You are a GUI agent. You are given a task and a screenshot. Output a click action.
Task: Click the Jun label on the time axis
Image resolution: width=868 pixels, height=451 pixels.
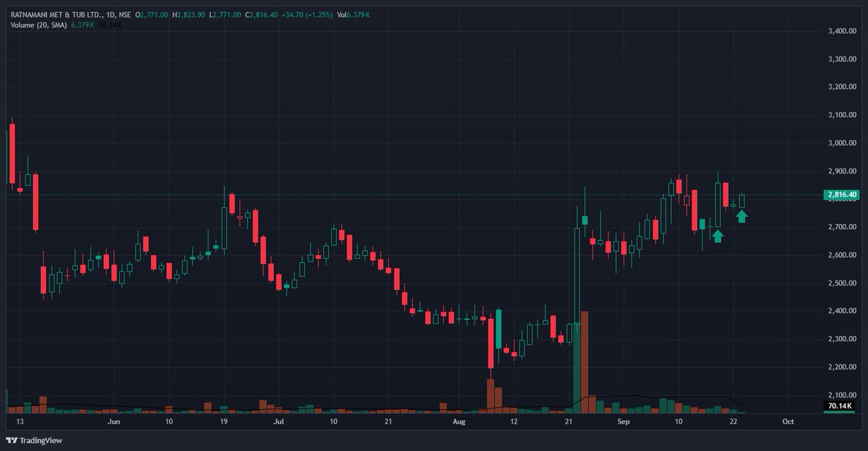(113, 421)
